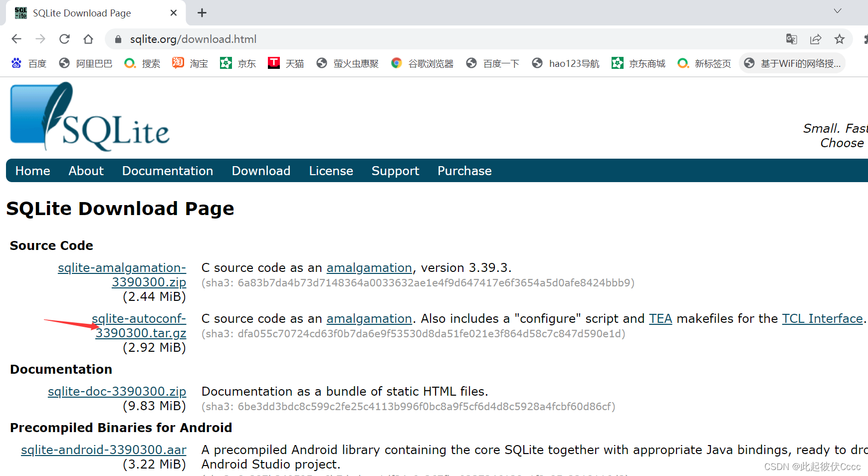Download sqlite-autoconf-3390300.tar.gz

click(139, 326)
